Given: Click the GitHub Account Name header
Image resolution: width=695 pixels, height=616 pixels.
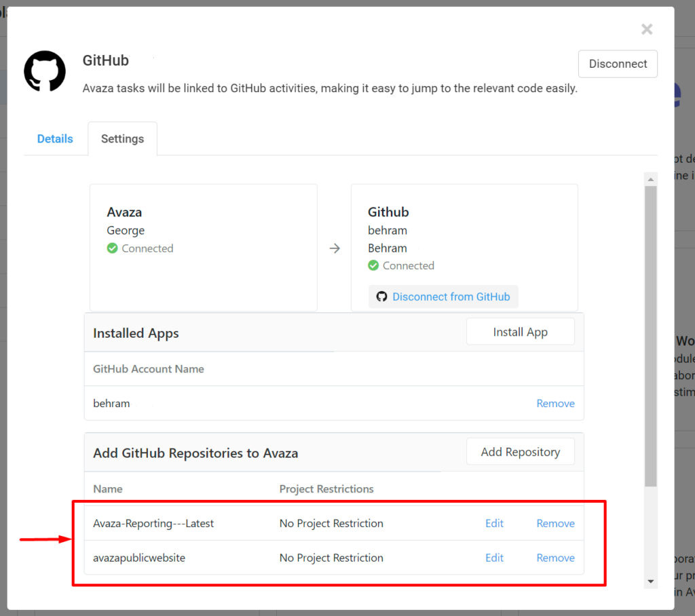Looking at the screenshot, I should pyautogui.click(x=149, y=368).
